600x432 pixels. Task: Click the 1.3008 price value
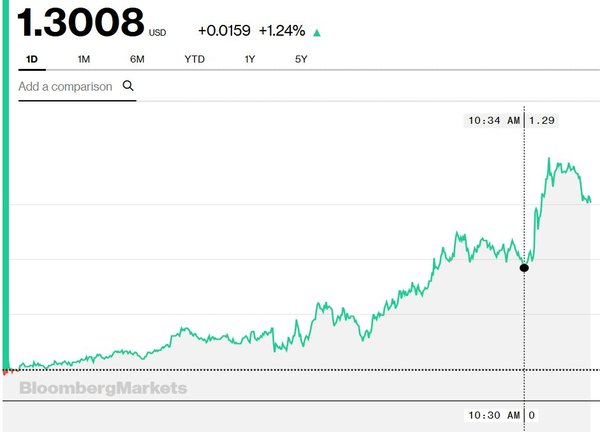80,20
